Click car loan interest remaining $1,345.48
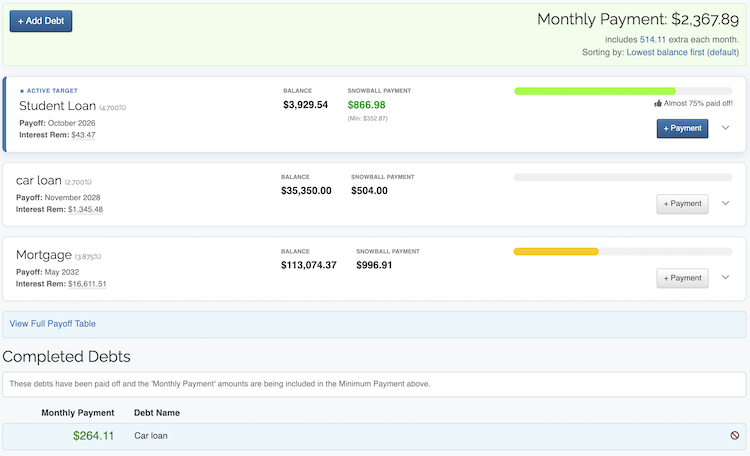Screen dimensions: 750x456 tap(86, 210)
